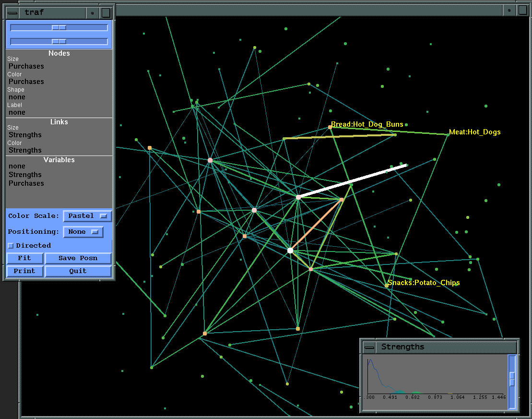The width and height of the screenshot is (532, 419).
Task: Click the Bread:Hot_Dog_Buns node label
Action: [367, 124]
